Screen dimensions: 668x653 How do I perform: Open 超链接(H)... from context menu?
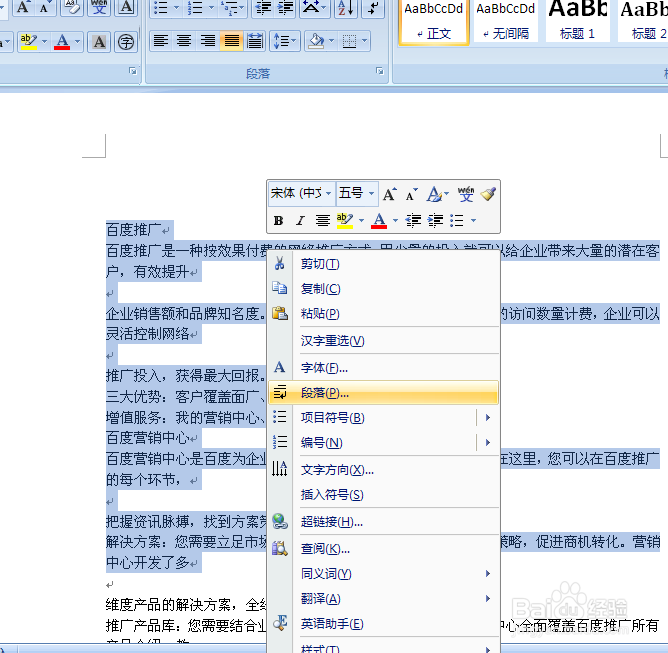pyautogui.click(x=383, y=522)
